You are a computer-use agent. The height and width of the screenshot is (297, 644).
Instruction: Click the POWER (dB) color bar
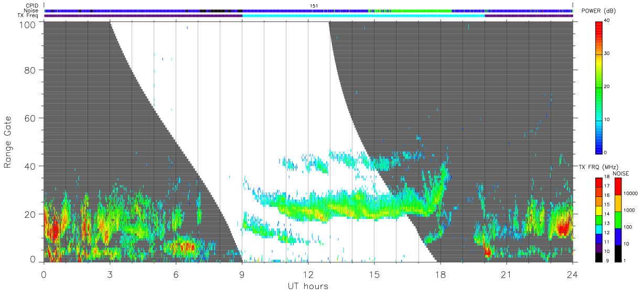pos(599,86)
